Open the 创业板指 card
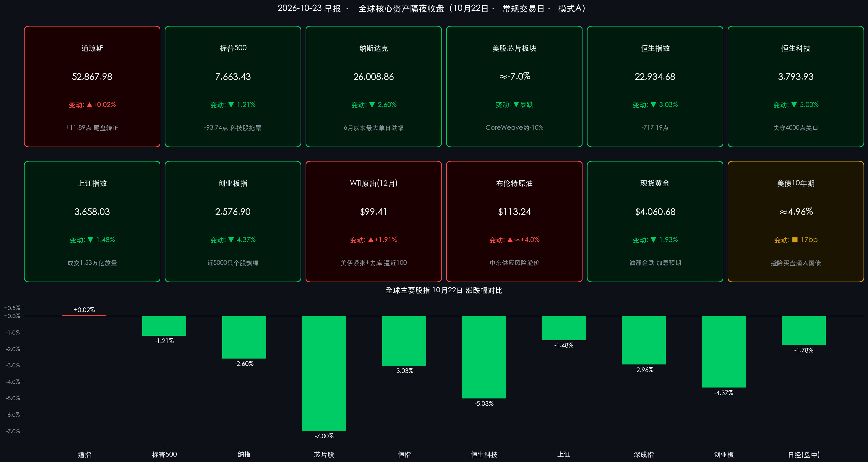 [x=233, y=221]
